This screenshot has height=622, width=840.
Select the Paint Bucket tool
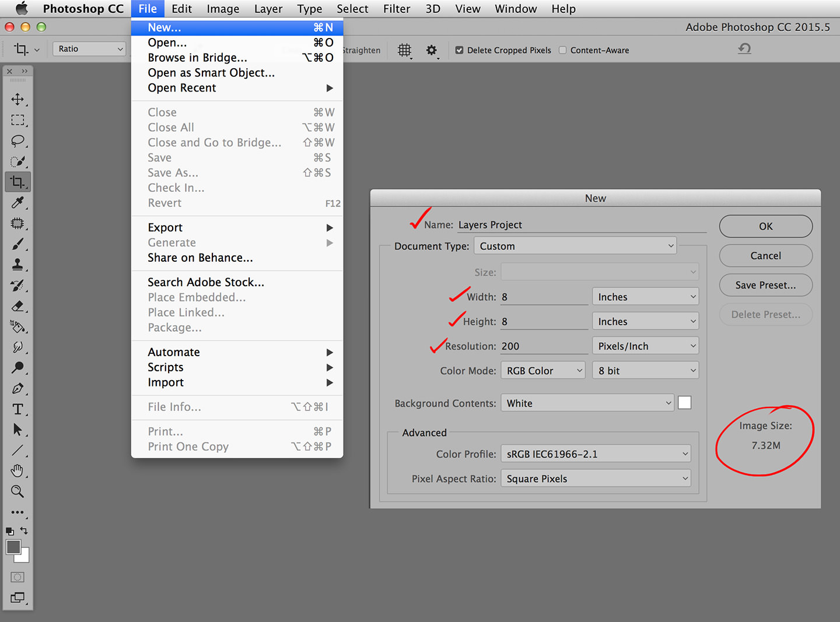coord(17,326)
